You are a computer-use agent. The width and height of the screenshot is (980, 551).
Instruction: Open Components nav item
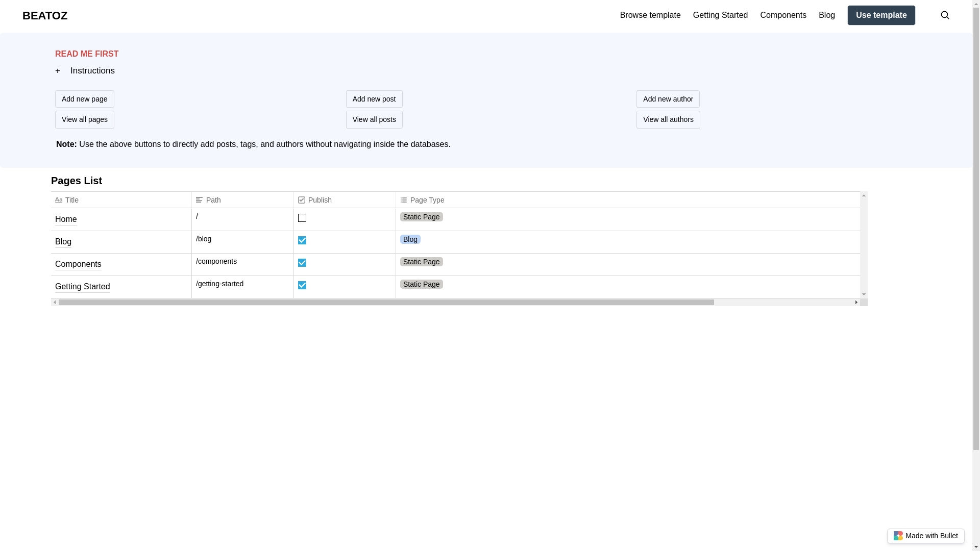(x=783, y=15)
